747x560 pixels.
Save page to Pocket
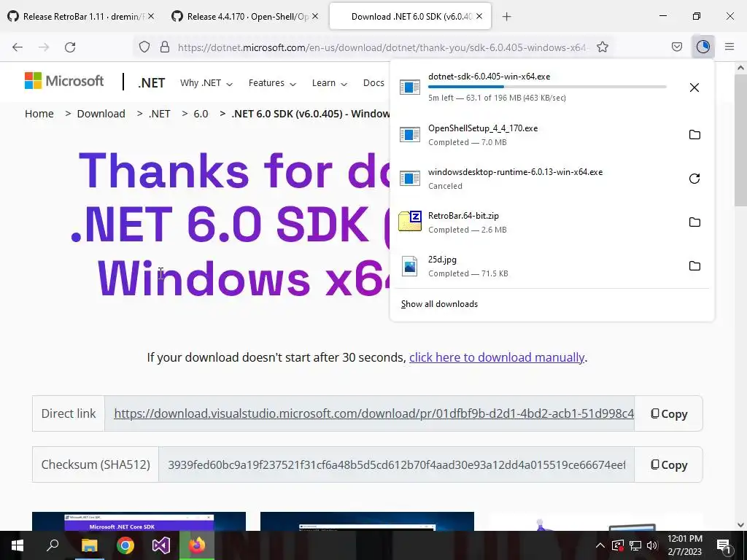[x=677, y=47]
